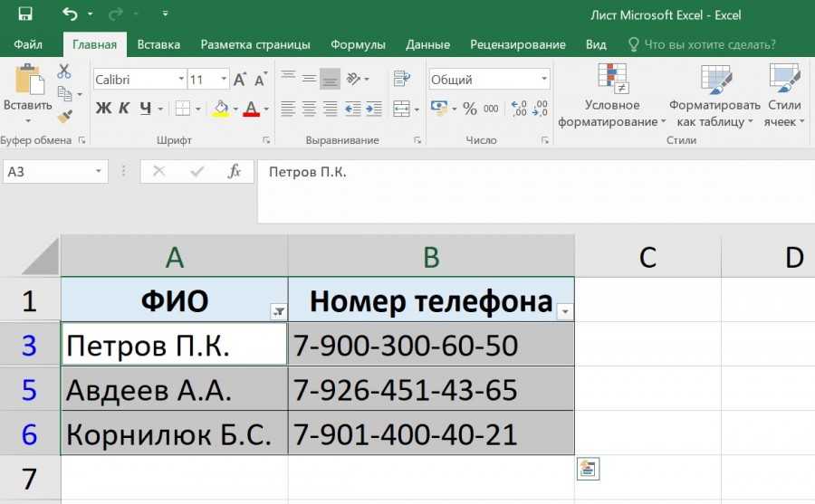This screenshot has height=504, width=815.
Task: Expand the Общий number format dropdown
Action: 544,80
